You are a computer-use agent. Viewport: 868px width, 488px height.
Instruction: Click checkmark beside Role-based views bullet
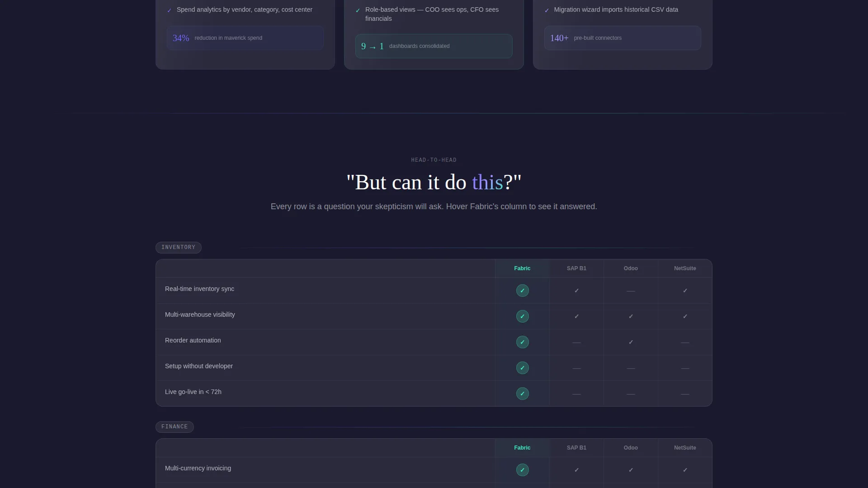click(358, 10)
